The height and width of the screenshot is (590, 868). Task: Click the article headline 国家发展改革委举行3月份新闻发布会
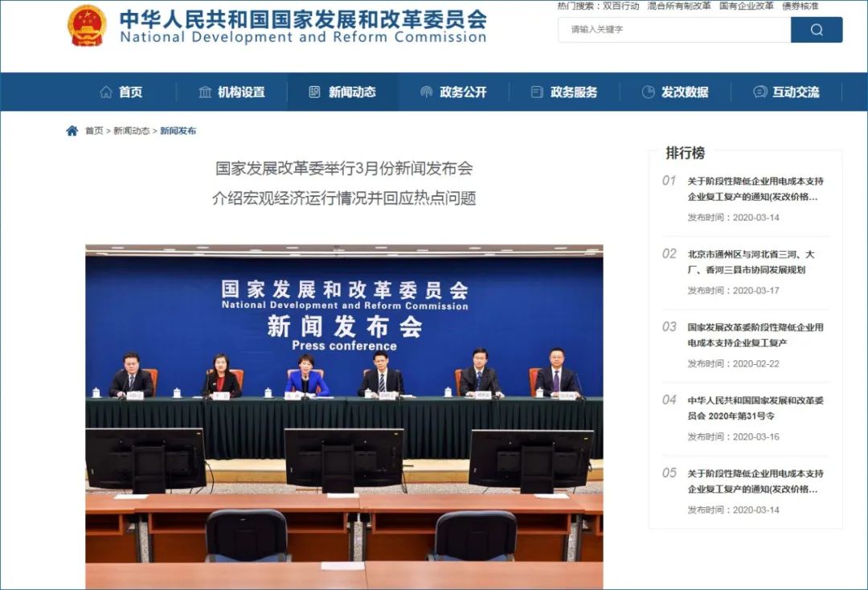point(344,168)
